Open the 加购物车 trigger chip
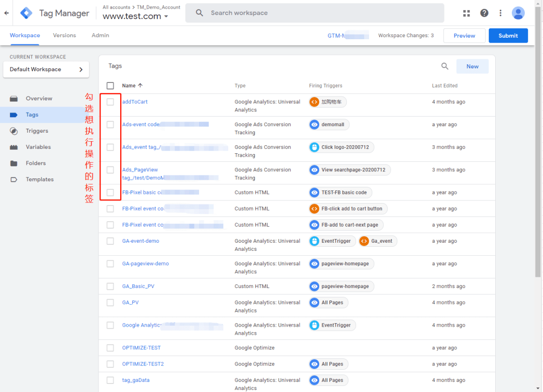This screenshot has height=392, width=543. 328,102
